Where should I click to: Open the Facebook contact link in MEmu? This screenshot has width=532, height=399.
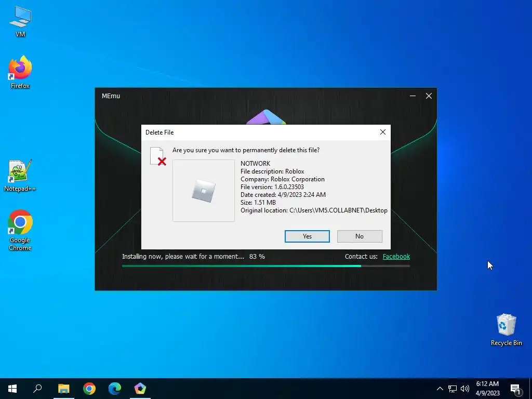click(396, 257)
